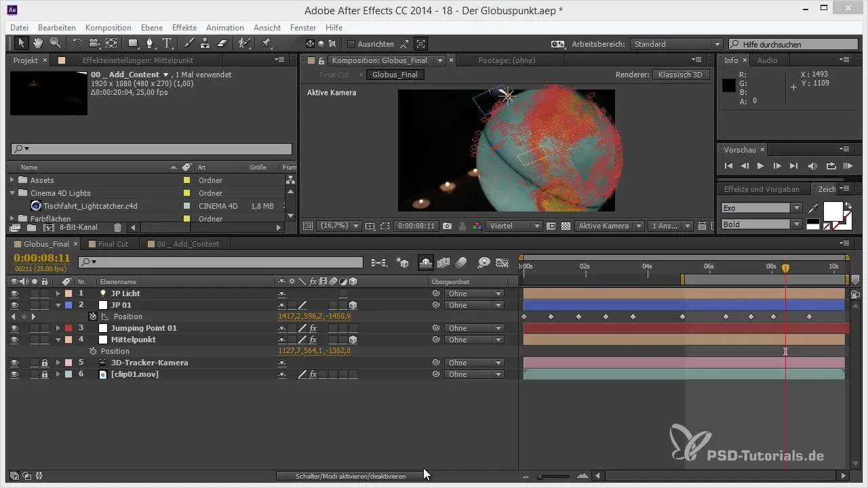Select the Selection arrow tool
The image size is (868, 488).
tap(21, 43)
